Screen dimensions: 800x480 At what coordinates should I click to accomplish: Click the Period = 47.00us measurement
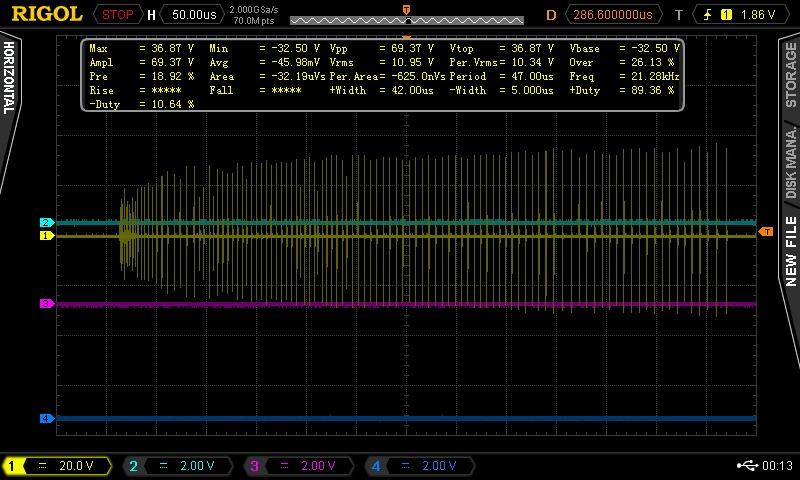[502, 77]
